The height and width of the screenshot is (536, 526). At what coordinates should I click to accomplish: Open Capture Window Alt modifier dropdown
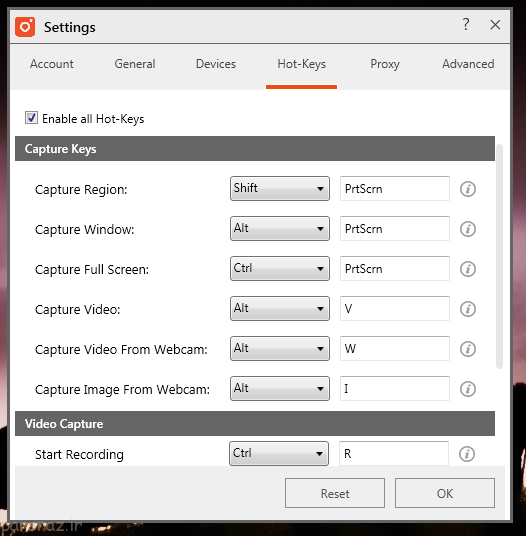coord(280,228)
